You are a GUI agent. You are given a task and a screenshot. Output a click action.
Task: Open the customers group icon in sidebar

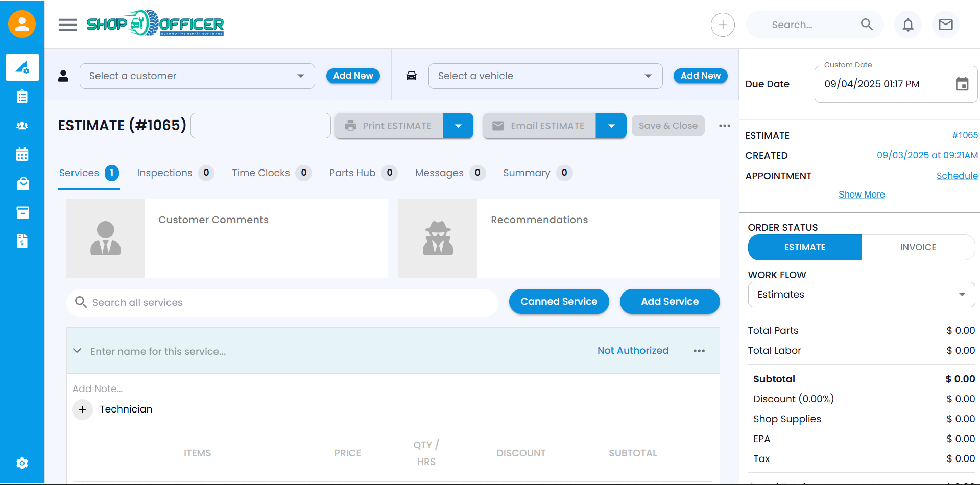click(x=22, y=126)
